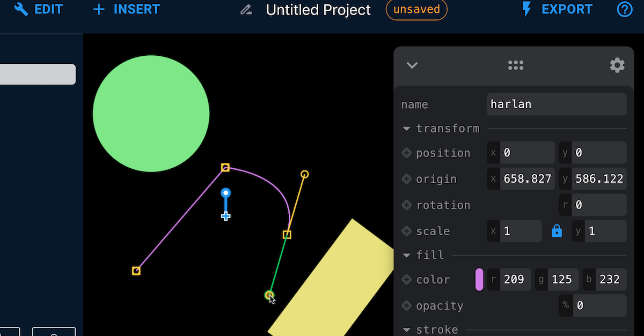Add keyframe for origin property
Screen dimensions: 644x336
coord(406,179)
